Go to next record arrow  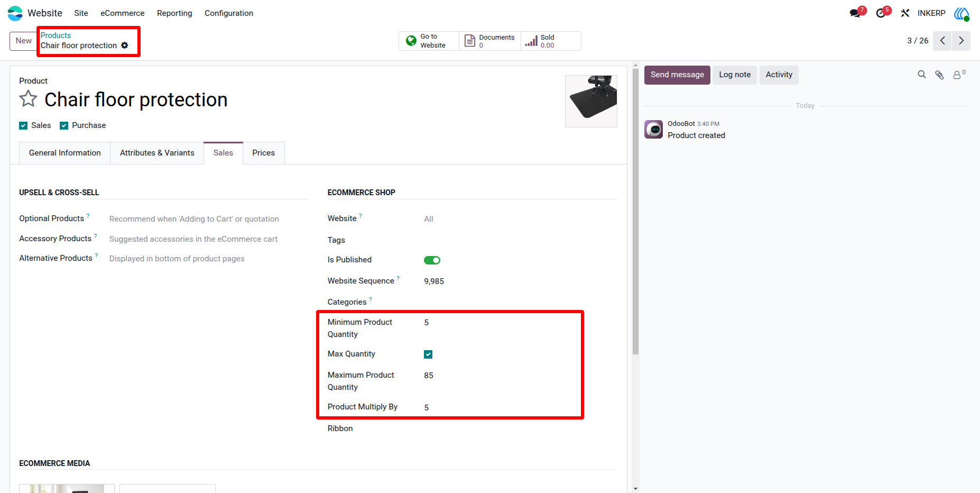pyautogui.click(x=961, y=41)
